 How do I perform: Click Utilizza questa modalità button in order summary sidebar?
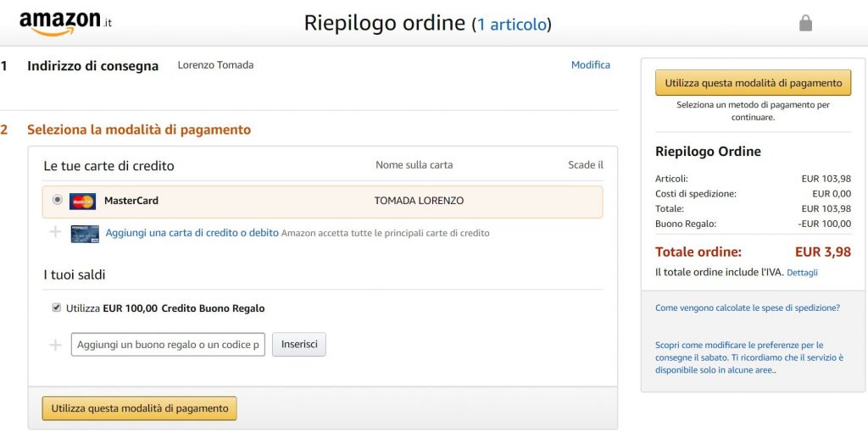point(753,83)
